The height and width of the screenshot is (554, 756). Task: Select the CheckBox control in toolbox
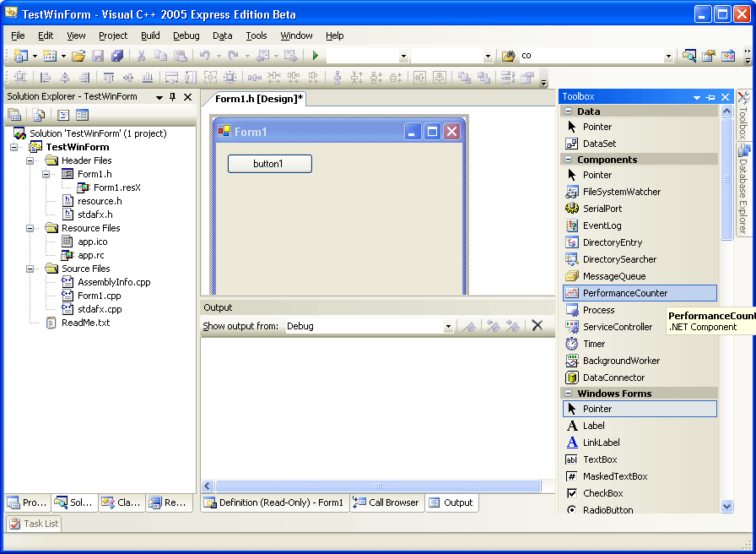point(640,493)
